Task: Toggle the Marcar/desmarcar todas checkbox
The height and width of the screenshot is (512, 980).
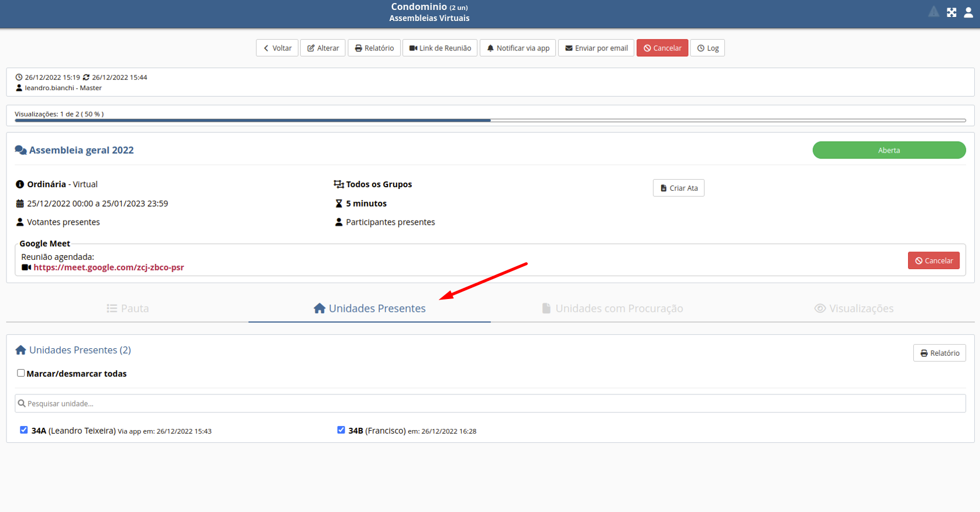Action: [21, 373]
